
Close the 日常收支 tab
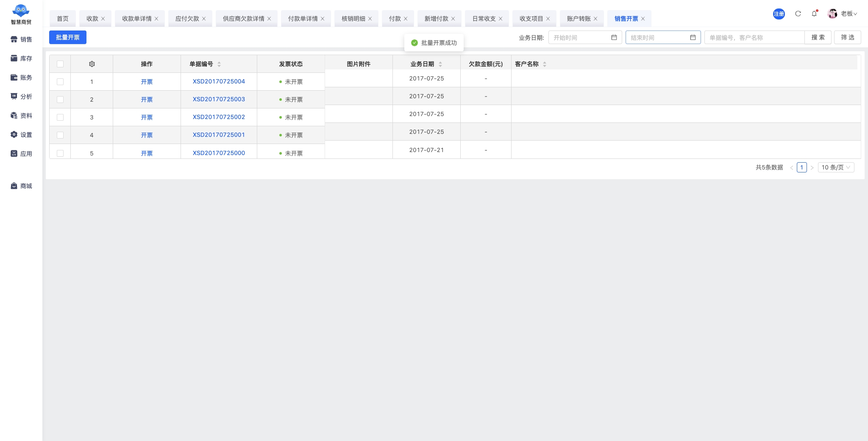tap(501, 19)
